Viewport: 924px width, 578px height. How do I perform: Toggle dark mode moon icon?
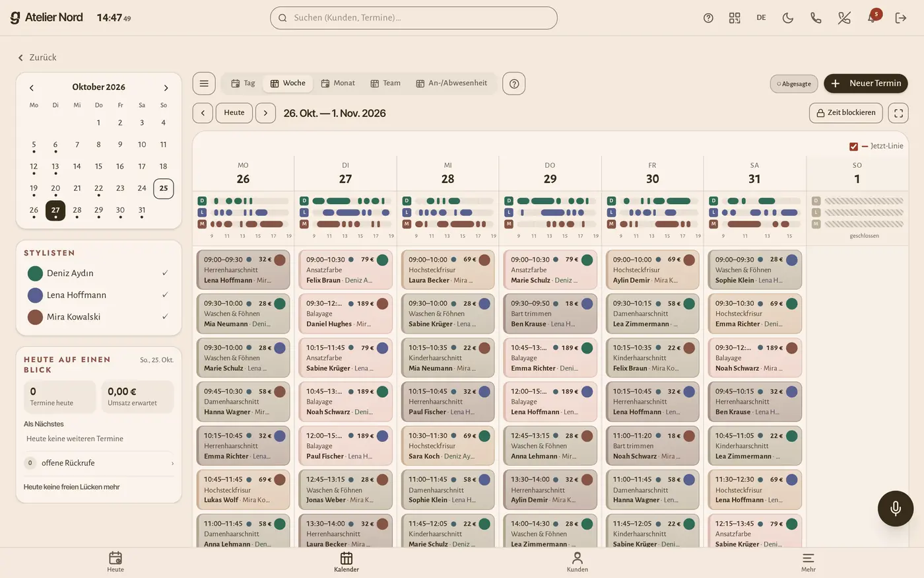point(788,18)
